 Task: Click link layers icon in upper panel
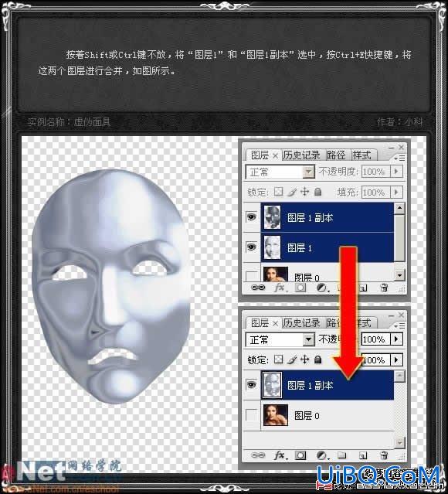click(x=258, y=288)
